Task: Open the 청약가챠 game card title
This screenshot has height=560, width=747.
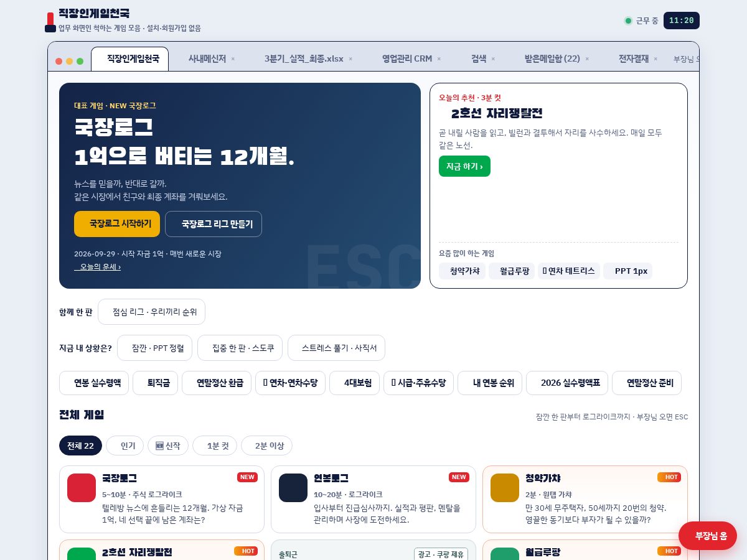Action: [543, 478]
